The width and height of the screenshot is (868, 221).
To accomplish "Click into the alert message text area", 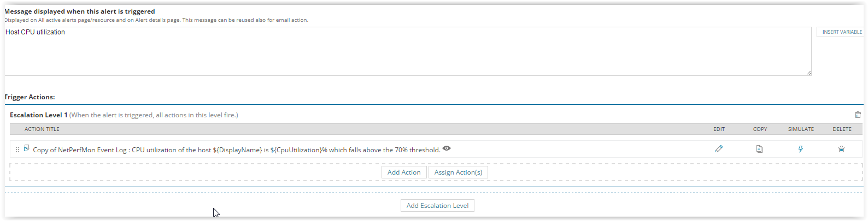I will (408, 51).
